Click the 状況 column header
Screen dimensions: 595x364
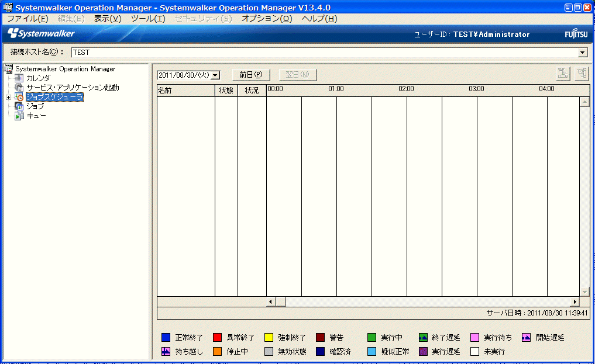point(252,91)
